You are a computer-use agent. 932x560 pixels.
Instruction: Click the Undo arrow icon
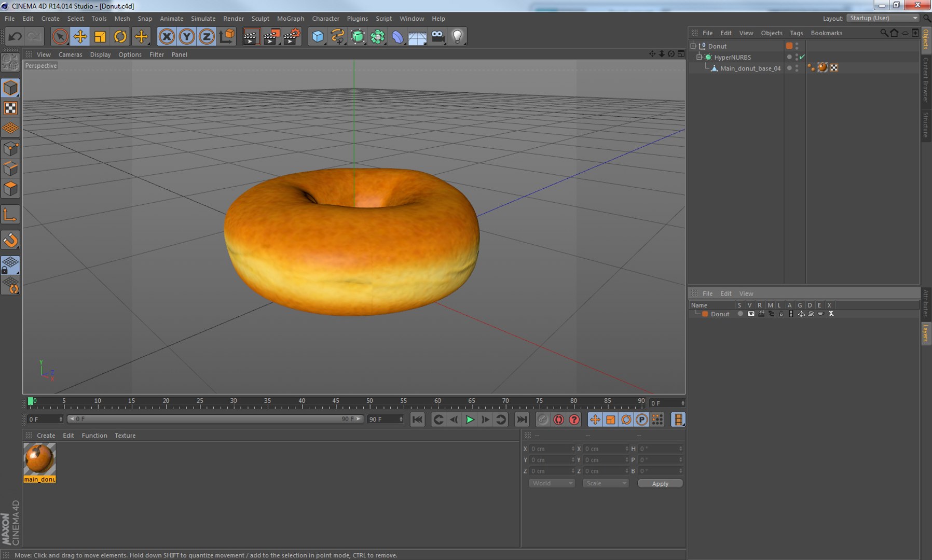coord(15,36)
